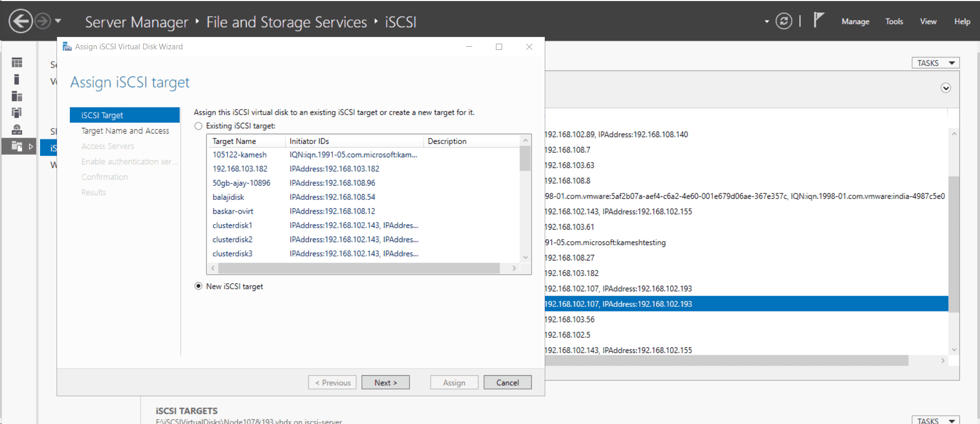
Task: Click the target list horizontal scroll left arrow
Action: [213, 268]
